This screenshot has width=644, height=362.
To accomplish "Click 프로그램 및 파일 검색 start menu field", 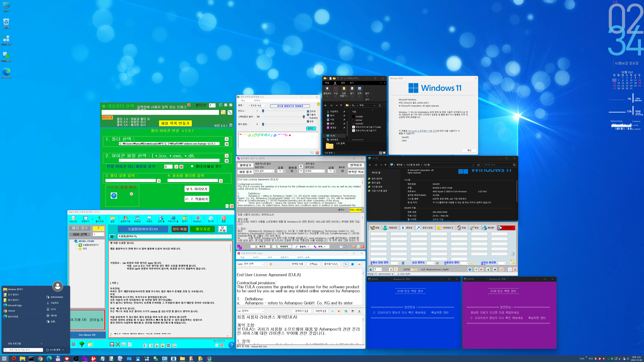I will 23,350.
